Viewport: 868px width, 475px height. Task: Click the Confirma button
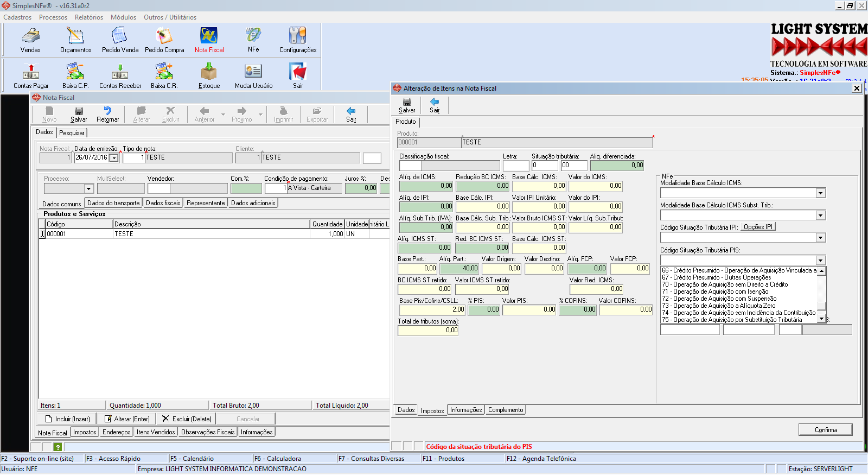click(826, 430)
